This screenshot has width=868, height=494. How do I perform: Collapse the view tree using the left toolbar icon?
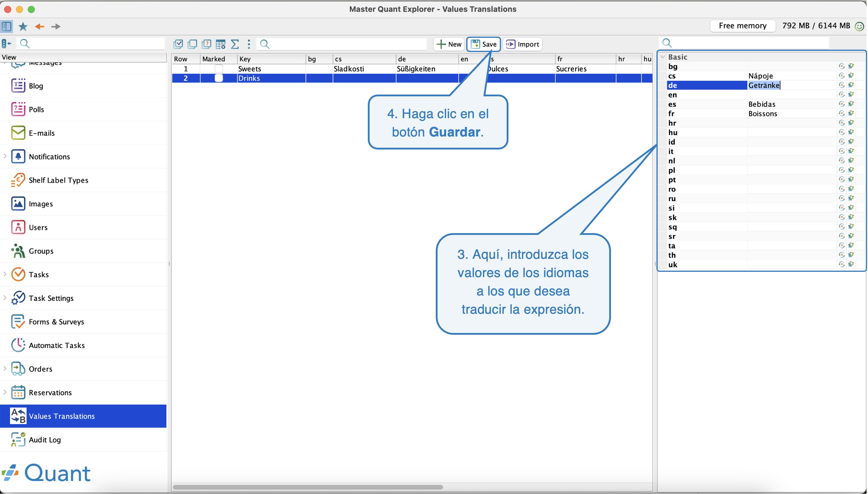tap(6, 43)
